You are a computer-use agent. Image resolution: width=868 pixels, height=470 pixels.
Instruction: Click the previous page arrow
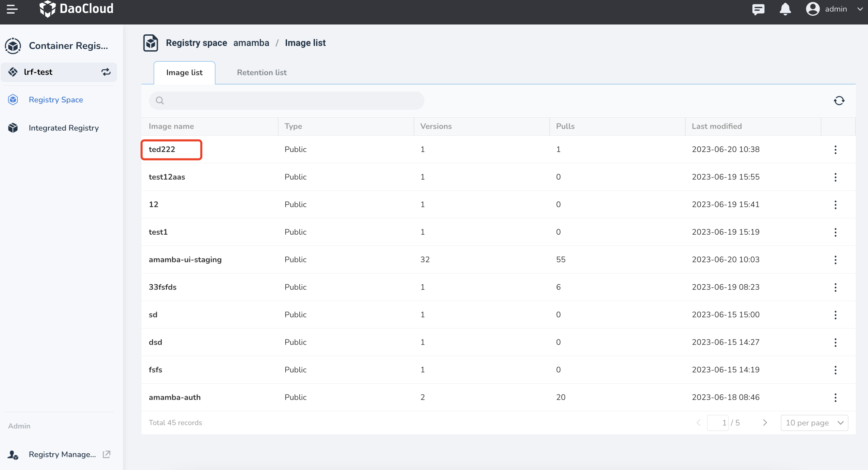click(699, 423)
